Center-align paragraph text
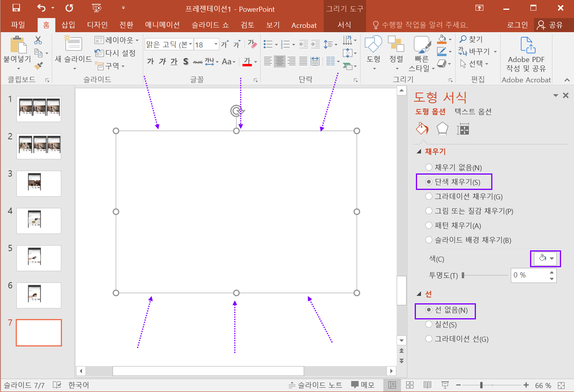This screenshot has width=574, height=392. [x=280, y=62]
